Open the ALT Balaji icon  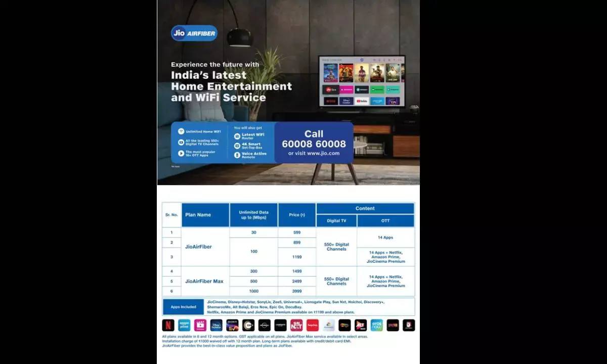click(x=361, y=326)
